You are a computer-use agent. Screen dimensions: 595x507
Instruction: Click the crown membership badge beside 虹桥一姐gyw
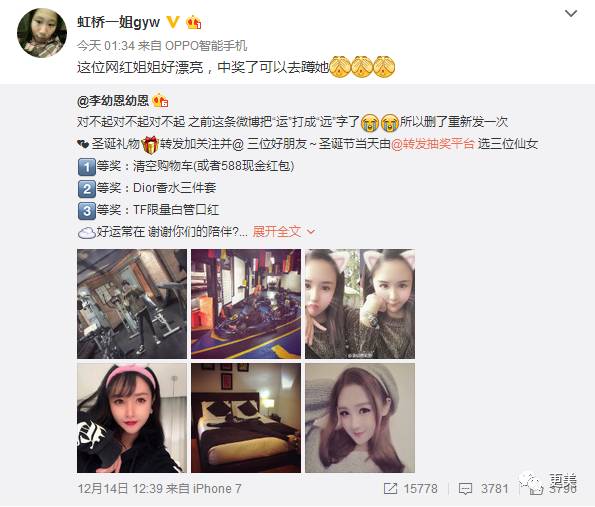tap(194, 22)
